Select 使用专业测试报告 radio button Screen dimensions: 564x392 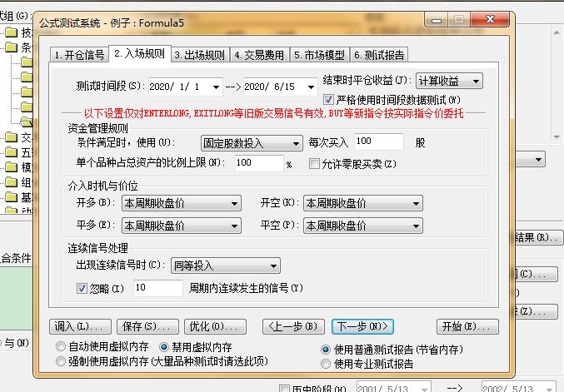point(325,364)
